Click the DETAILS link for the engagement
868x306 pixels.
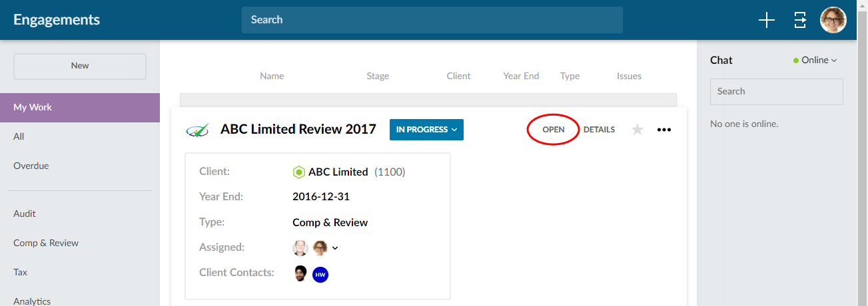pyautogui.click(x=599, y=130)
